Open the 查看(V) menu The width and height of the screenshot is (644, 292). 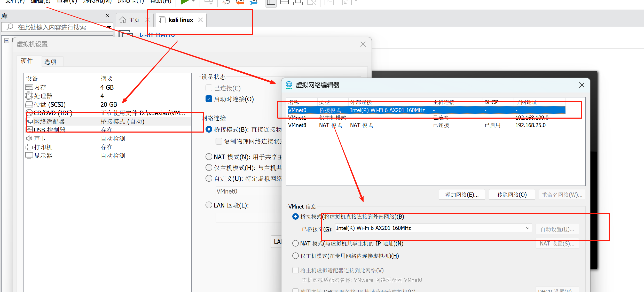[x=67, y=2]
